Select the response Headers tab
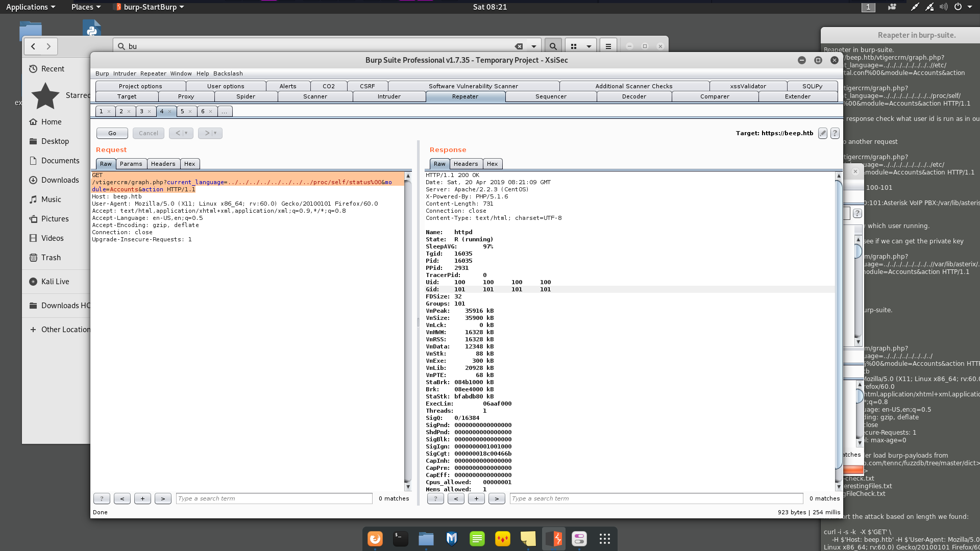 pyautogui.click(x=465, y=164)
